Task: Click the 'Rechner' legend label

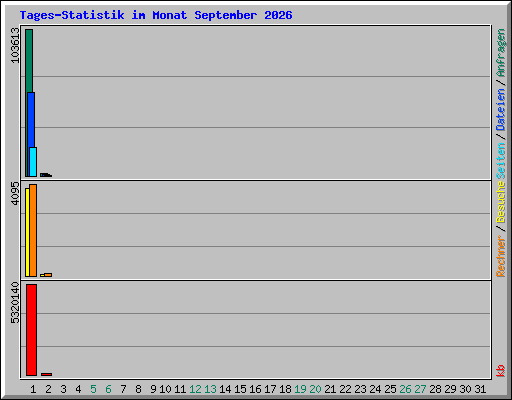Action: pos(501,256)
